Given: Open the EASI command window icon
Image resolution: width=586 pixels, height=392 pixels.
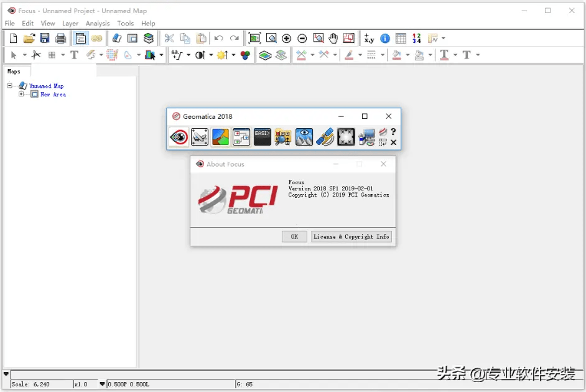Looking at the screenshot, I should (x=263, y=137).
